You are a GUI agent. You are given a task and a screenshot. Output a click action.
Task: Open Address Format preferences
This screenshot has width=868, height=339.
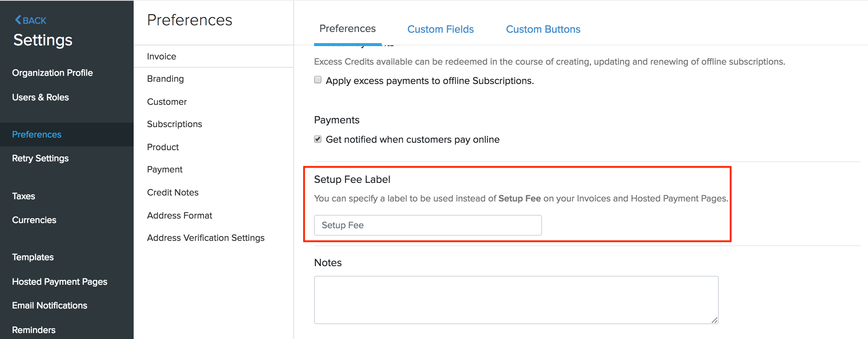click(180, 215)
